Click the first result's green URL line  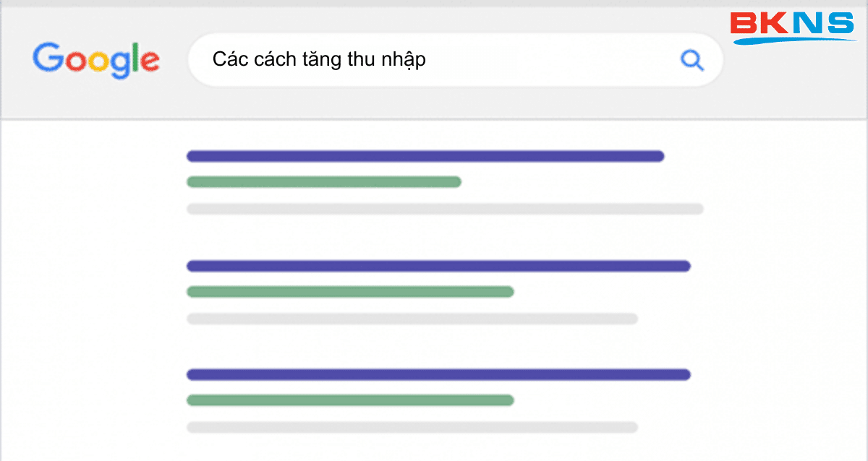point(324,182)
